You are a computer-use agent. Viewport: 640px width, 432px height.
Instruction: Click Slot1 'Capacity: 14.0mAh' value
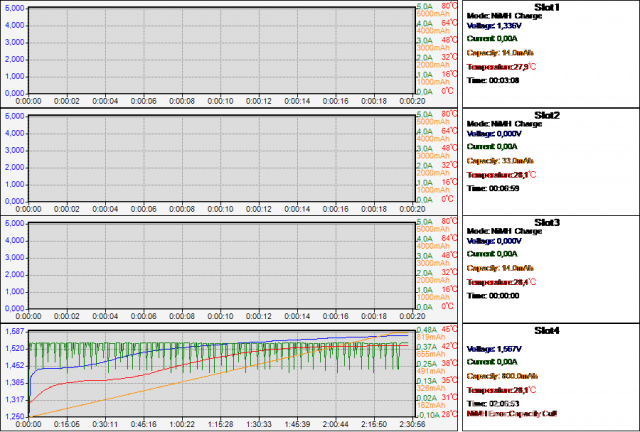[500, 53]
